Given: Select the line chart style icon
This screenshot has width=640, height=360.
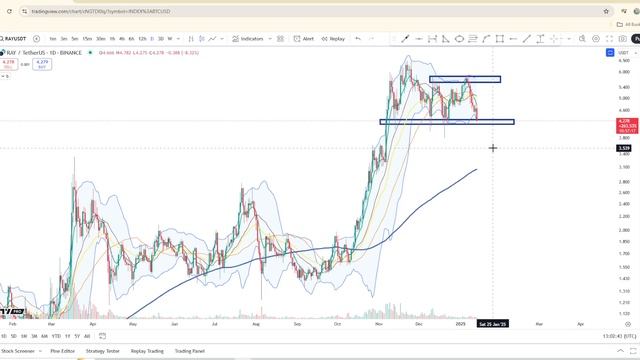Looking at the screenshot, I should coord(212,39).
